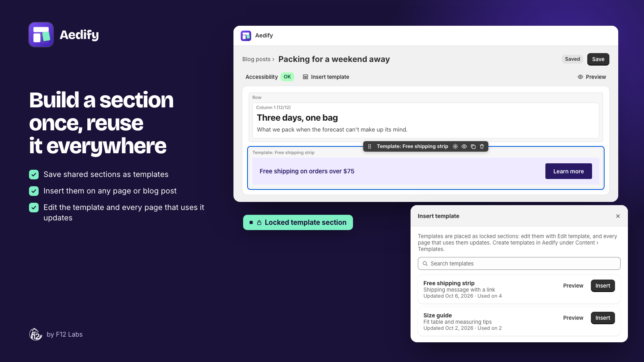Click the heading 'Three days, one bag'
The width and height of the screenshot is (644, 362).
[297, 118]
